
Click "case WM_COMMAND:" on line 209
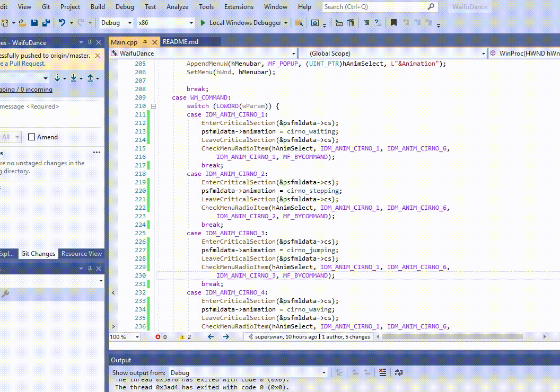coord(201,97)
